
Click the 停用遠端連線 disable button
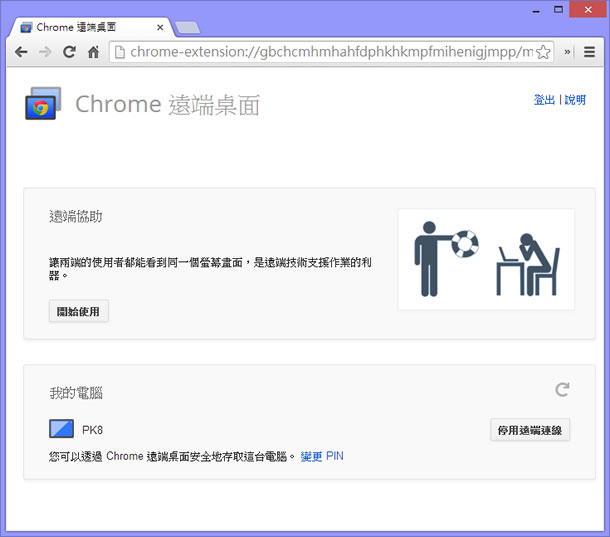coord(530,430)
